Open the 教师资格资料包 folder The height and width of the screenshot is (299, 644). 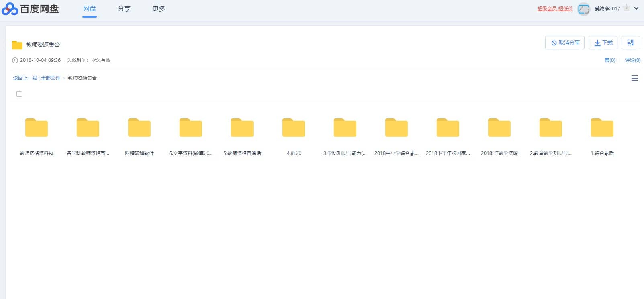point(37,128)
